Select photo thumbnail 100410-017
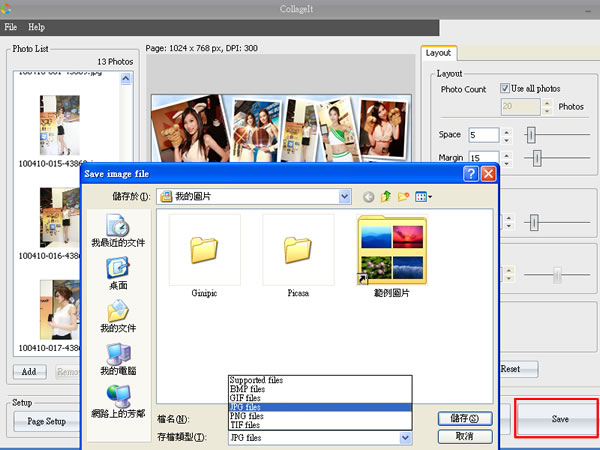 [x=60, y=310]
